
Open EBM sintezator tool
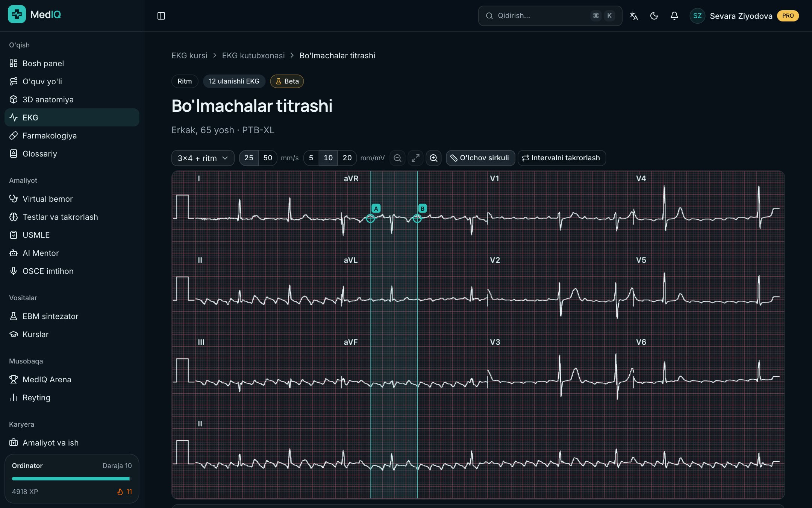72,316
